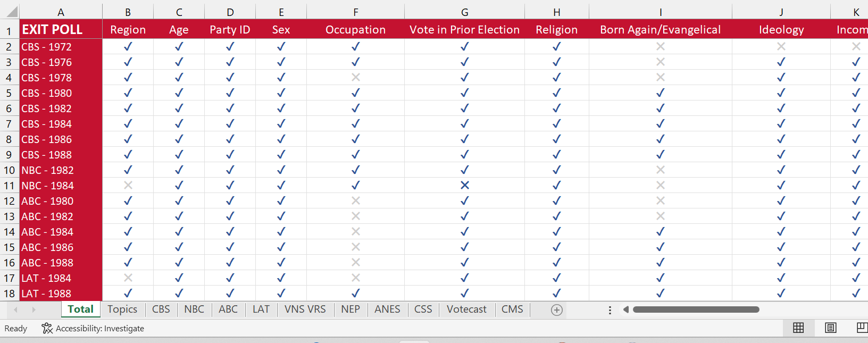This screenshot has height=343, width=868.
Task: Select LAT - 1984 Region gray X cell
Action: [x=128, y=278]
